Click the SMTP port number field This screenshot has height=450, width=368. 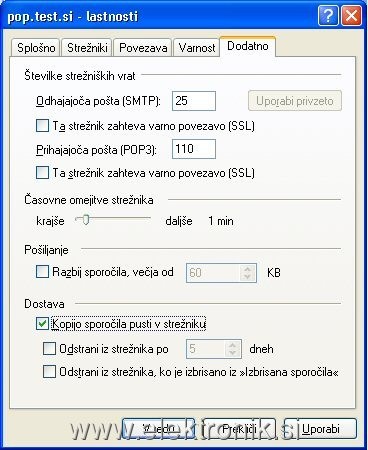click(194, 101)
